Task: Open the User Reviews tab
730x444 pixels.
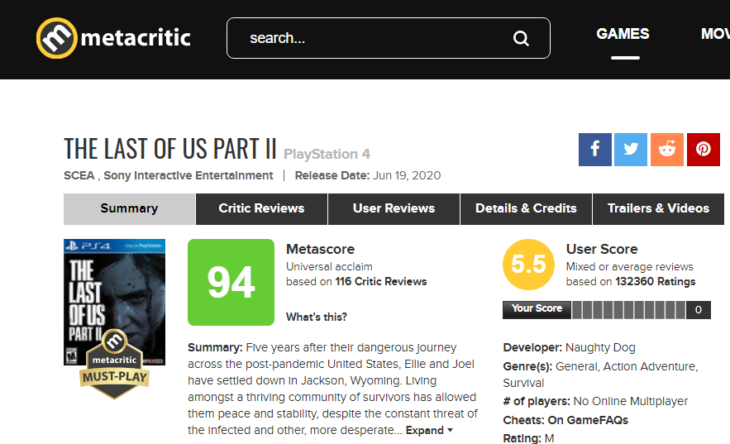Action: [394, 209]
